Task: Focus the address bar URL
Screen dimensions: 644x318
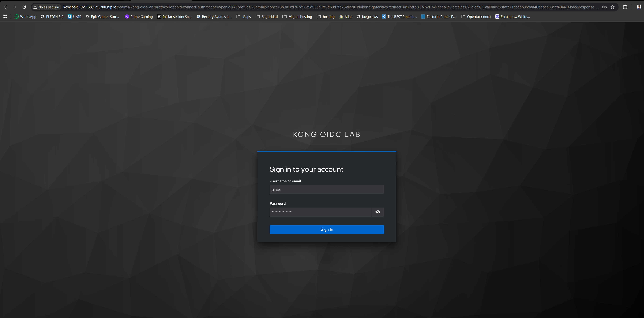Action: coord(331,7)
